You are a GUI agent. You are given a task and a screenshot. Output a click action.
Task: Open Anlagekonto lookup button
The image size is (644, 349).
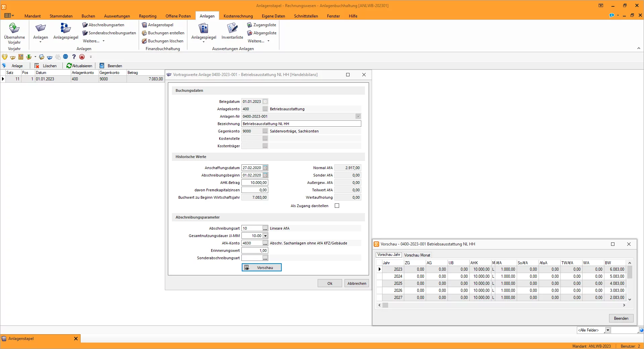(265, 109)
